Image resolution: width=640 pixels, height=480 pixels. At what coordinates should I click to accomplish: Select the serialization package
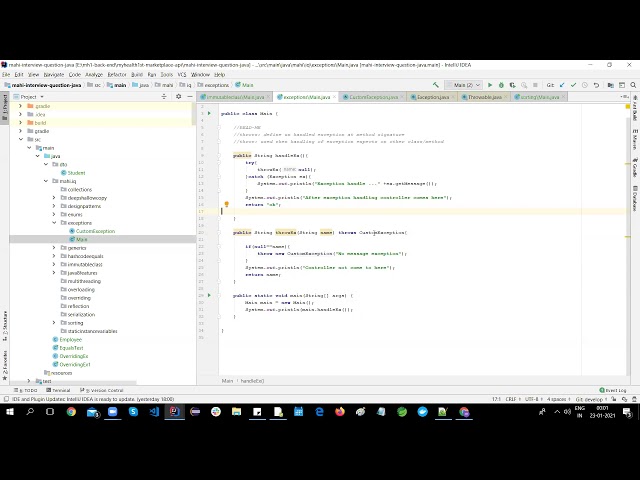(x=81, y=314)
